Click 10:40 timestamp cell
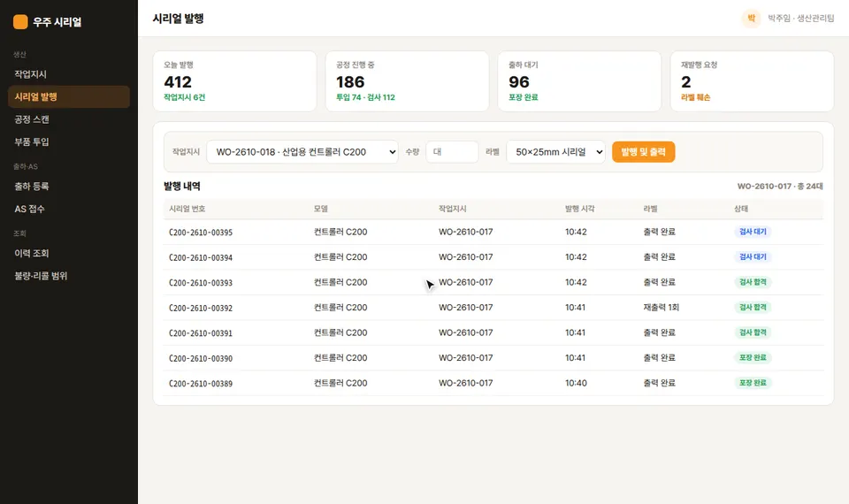 point(576,383)
